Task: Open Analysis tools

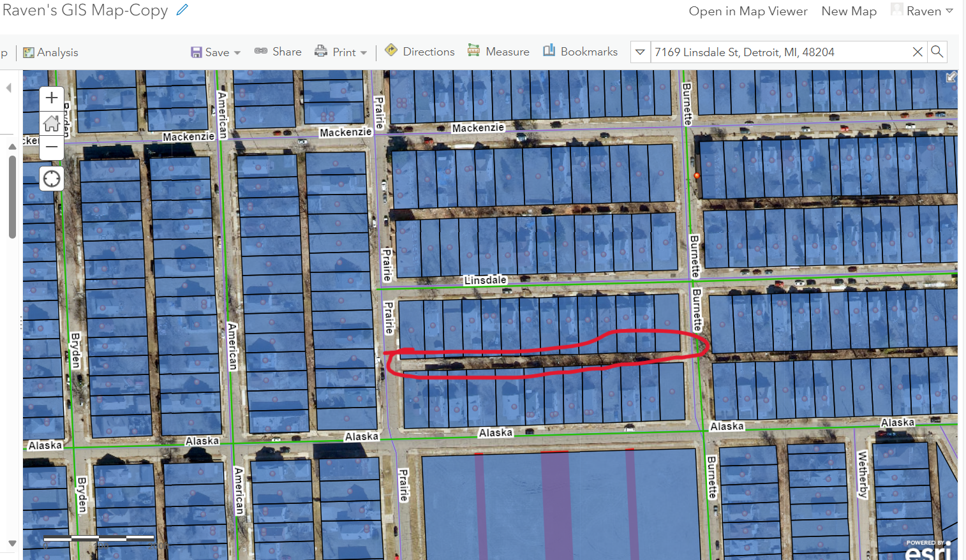Action: tap(50, 52)
